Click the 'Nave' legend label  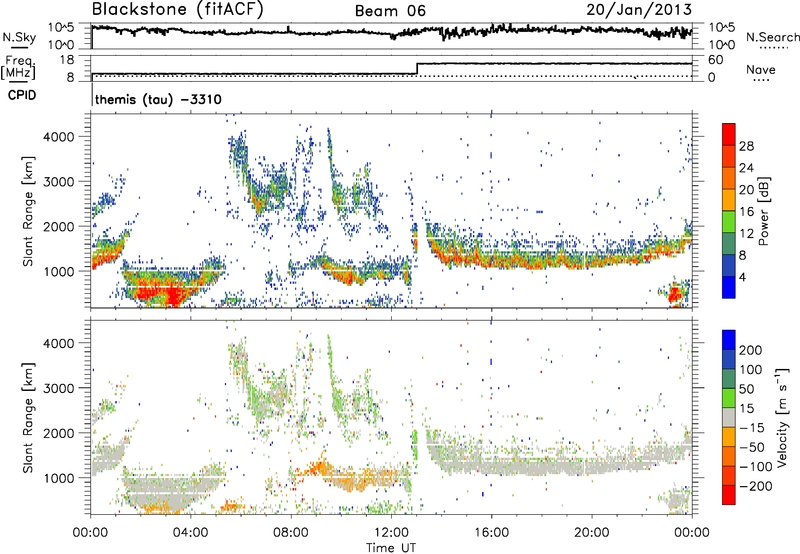point(761,69)
